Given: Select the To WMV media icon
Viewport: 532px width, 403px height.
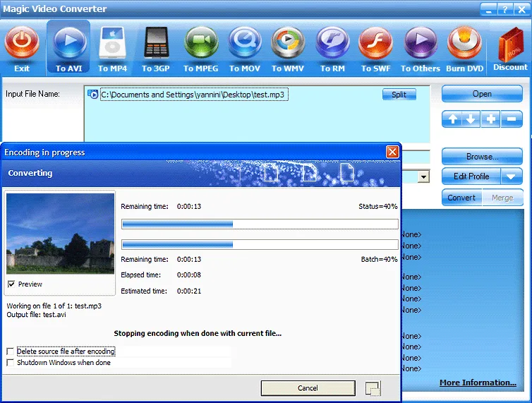Looking at the screenshot, I should point(288,44).
